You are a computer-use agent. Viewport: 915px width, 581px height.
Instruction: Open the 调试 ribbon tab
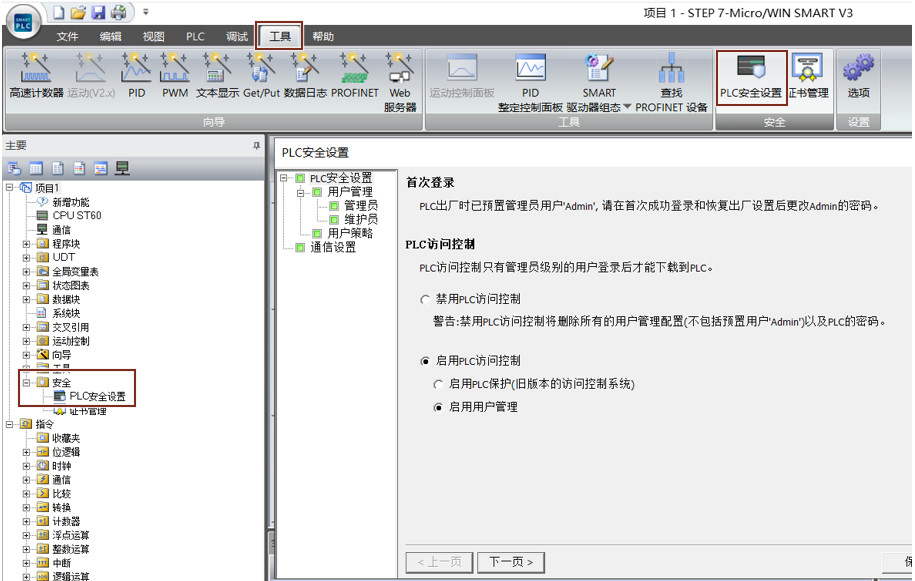pos(237,37)
